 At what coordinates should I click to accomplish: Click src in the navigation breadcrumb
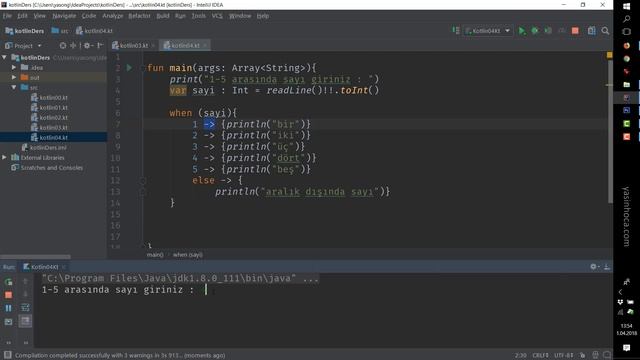[60, 31]
